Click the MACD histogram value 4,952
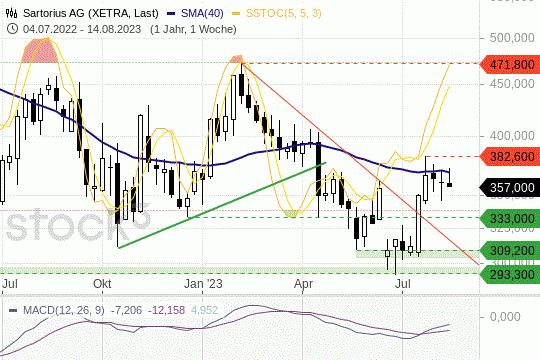 point(205,310)
